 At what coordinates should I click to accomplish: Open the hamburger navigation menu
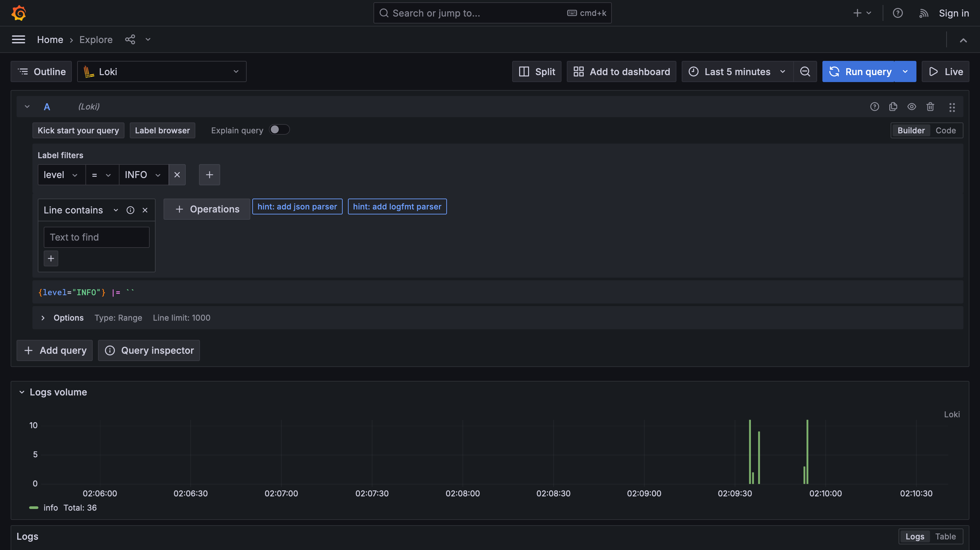(19, 40)
